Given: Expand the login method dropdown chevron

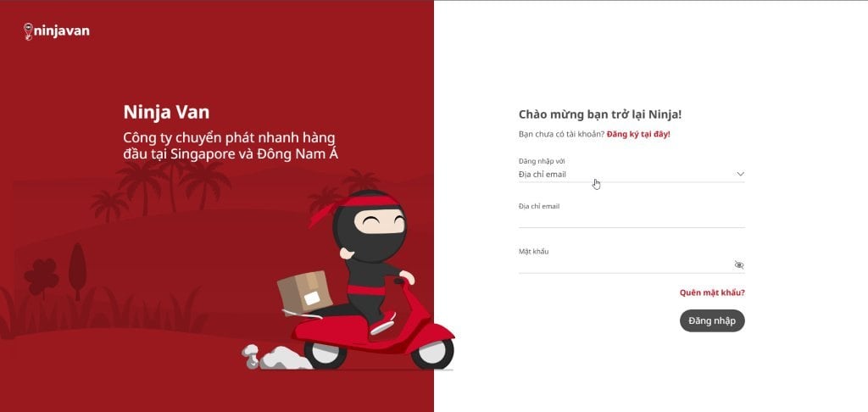Looking at the screenshot, I should click(740, 174).
